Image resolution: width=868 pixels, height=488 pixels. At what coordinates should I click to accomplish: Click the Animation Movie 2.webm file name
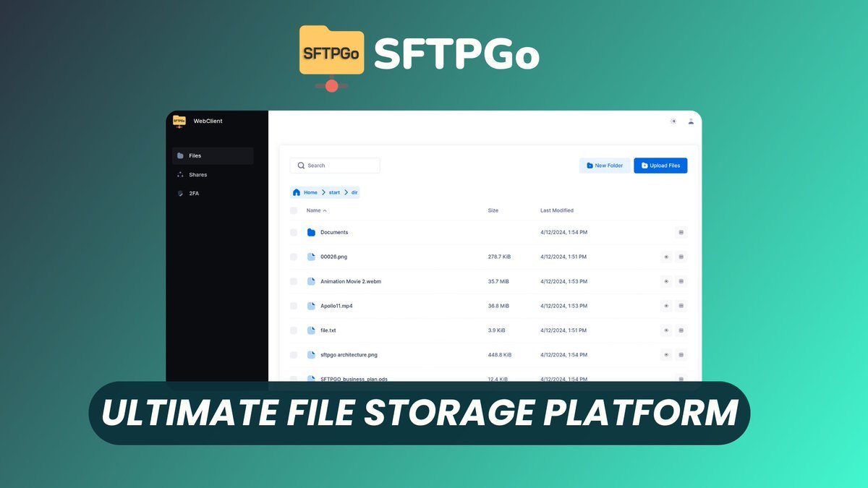(351, 281)
